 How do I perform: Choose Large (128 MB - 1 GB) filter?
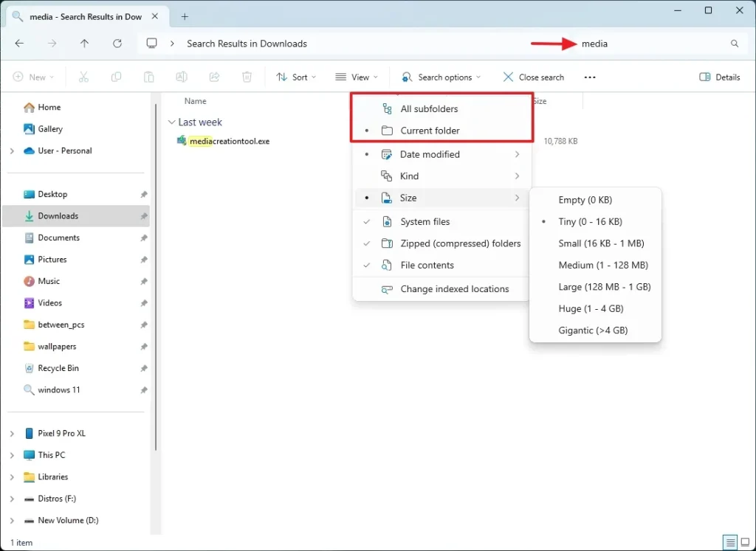tap(595, 287)
